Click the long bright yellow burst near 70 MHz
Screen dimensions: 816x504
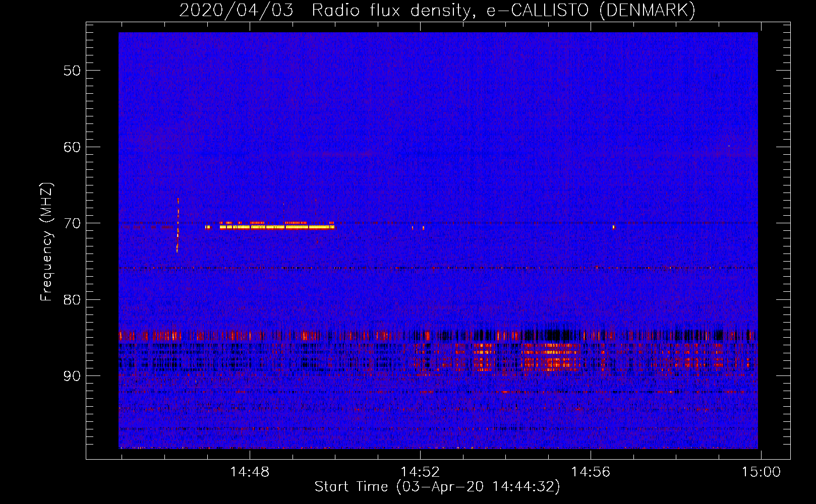277,227
